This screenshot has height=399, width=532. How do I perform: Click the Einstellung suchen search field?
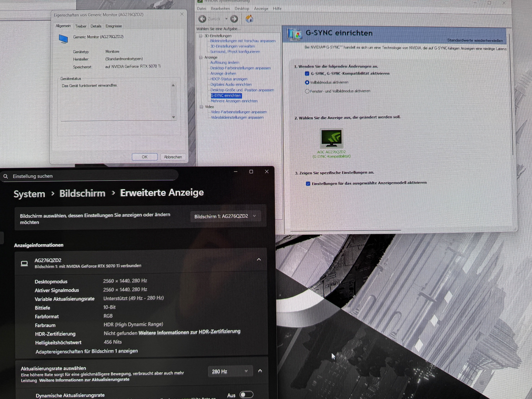(x=91, y=176)
